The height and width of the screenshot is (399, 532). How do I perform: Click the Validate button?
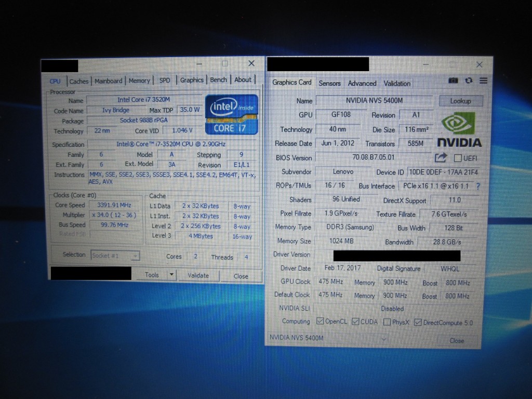pos(198,275)
